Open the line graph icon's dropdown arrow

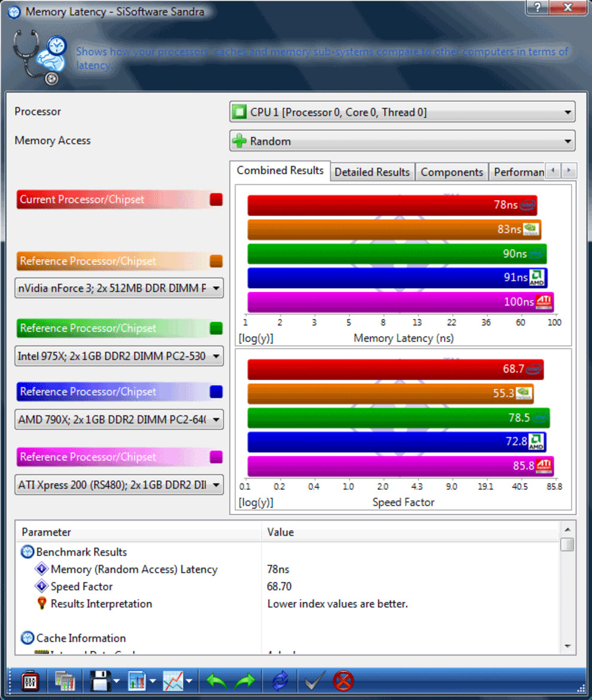[189, 681]
